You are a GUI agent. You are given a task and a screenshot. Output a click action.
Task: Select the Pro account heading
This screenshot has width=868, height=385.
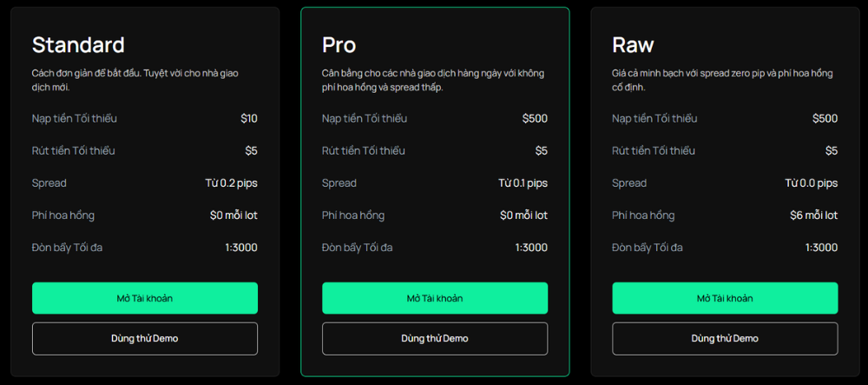(x=339, y=44)
